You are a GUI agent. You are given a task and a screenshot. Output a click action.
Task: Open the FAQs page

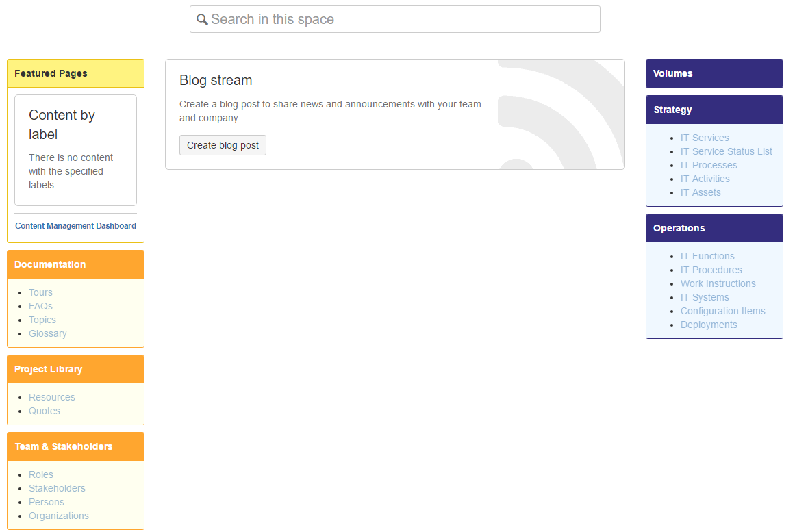coord(40,306)
